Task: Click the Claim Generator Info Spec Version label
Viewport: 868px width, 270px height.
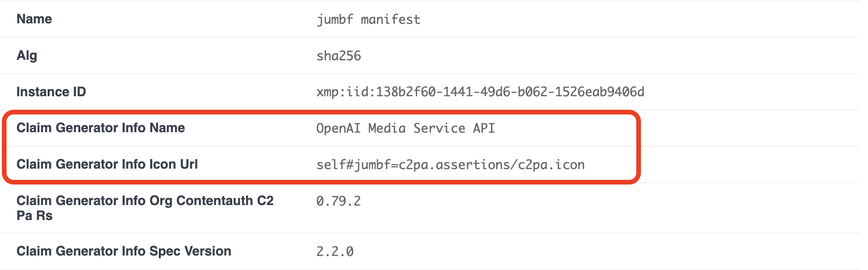Action: tap(124, 251)
